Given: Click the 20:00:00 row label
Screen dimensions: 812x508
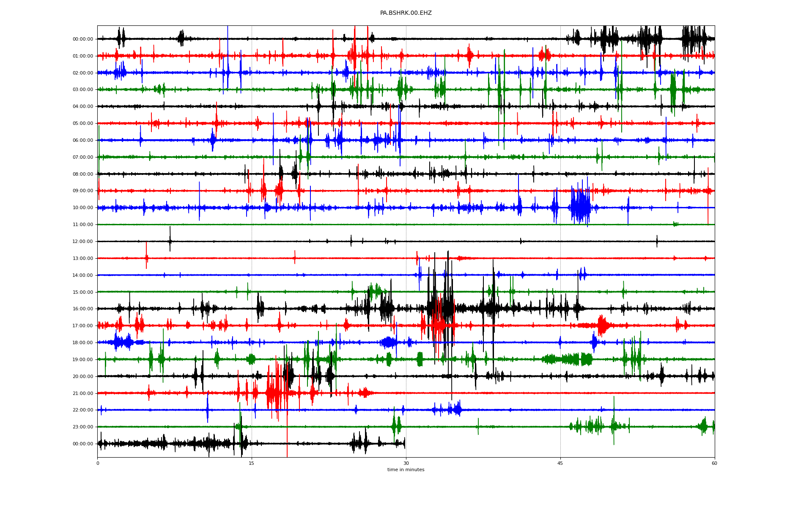Looking at the screenshot, I should pos(83,376).
